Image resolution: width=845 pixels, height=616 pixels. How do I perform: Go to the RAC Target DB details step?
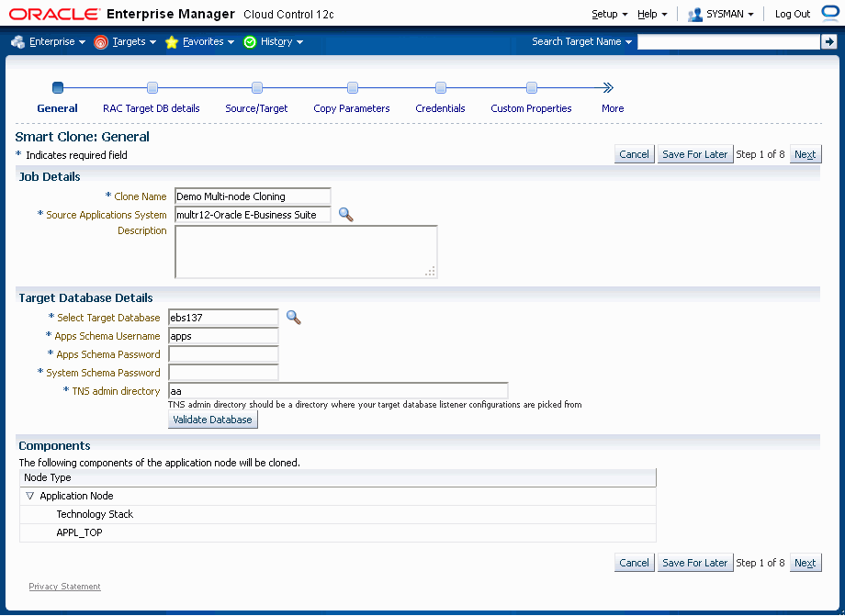tap(152, 108)
